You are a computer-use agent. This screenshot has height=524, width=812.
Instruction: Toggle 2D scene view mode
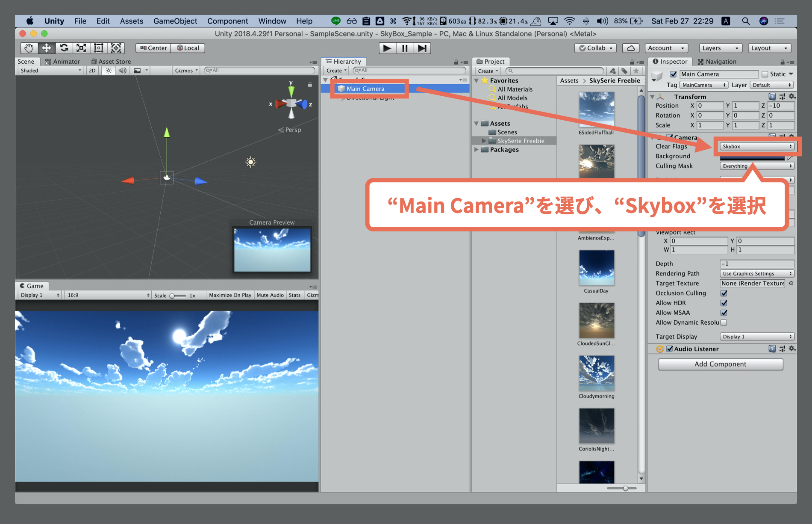(x=92, y=71)
